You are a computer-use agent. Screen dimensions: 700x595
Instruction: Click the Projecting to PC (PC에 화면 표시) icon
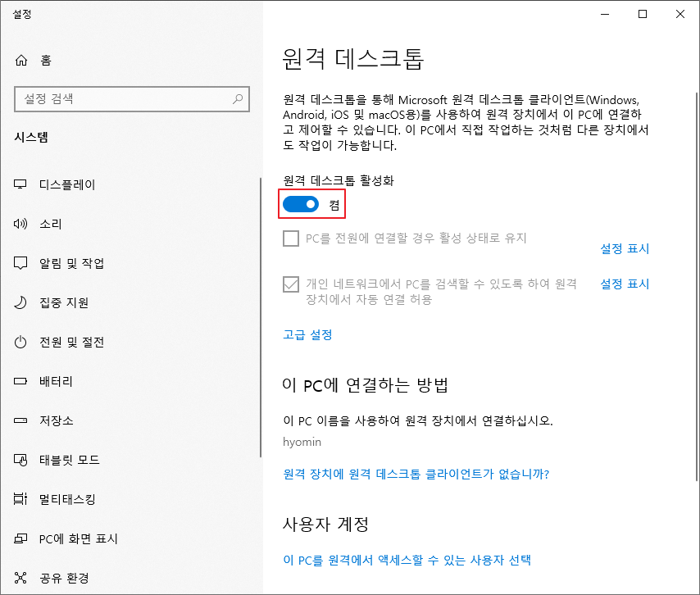point(20,538)
